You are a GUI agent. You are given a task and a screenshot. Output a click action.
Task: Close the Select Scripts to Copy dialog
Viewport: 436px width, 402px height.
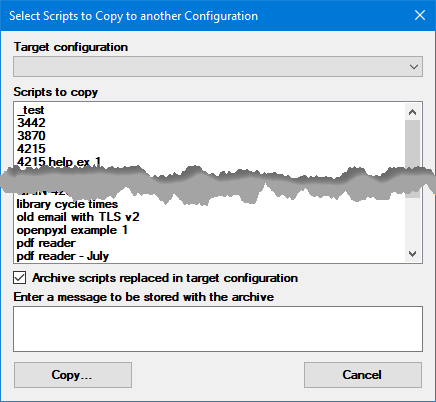pyautogui.click(x=420, y=15)
